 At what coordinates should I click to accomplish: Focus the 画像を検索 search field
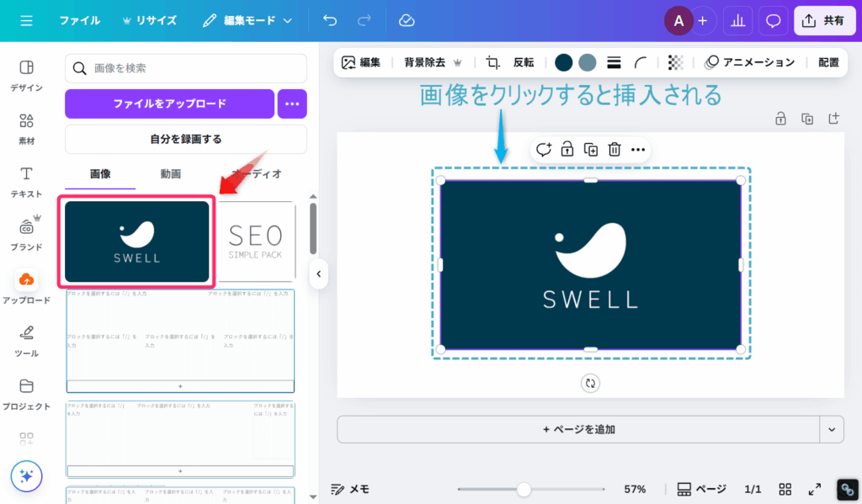pos(186,68)
